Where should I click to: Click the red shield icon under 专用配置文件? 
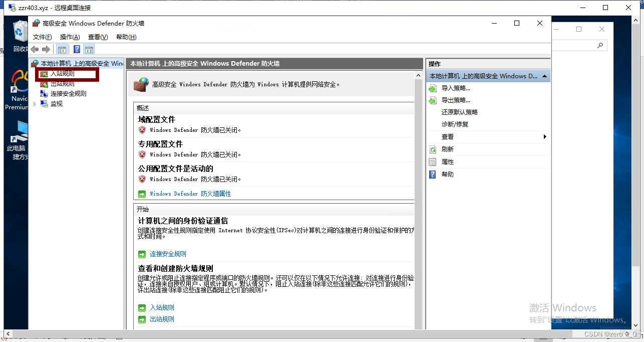(142, 154)
